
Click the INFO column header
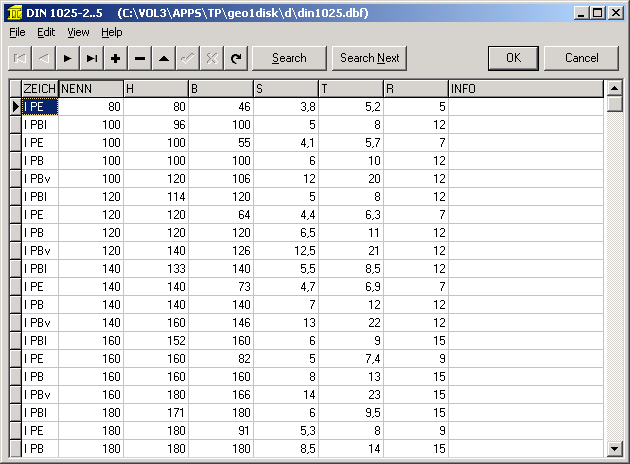point(526,89)
